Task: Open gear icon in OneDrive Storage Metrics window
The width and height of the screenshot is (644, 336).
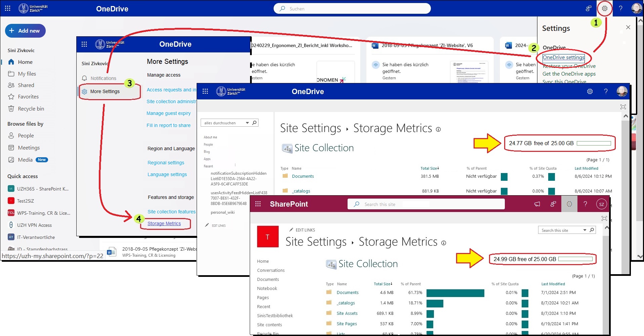Action: (x=590, y=91)
